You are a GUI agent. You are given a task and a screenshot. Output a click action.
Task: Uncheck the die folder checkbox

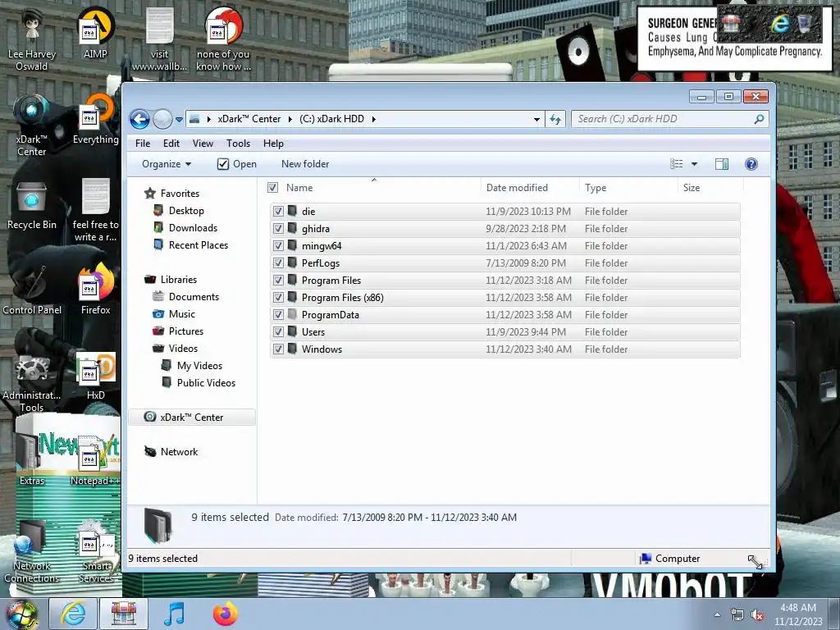(x=278, y=211)
